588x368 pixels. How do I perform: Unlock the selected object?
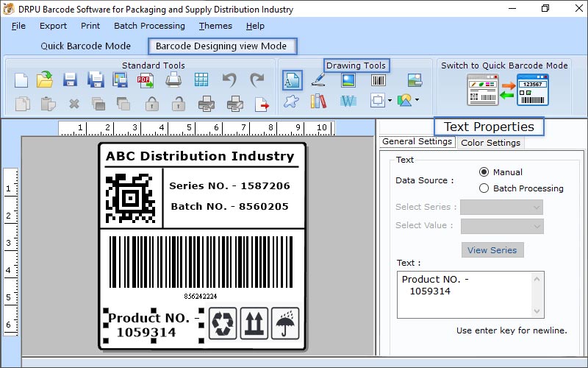click(178, 104)
